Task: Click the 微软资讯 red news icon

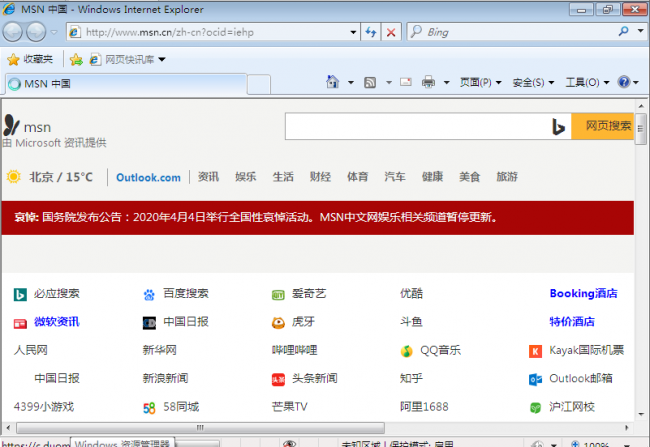Action: pyautogui.click(x=20, y=323)
